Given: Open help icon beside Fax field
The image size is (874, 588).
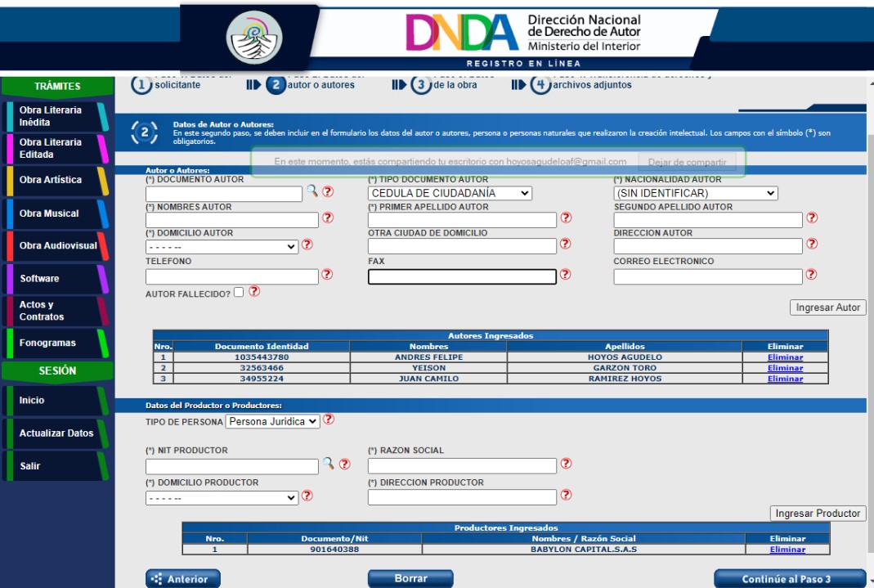Looking at the screenshot, I should pos(565,274).
